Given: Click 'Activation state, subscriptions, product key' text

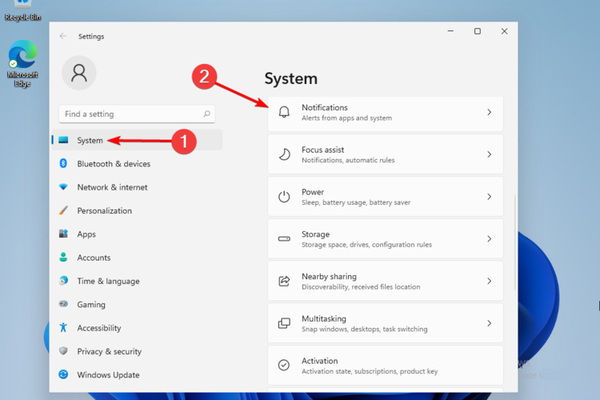Looking at the screenshot, I should [370, 371].
